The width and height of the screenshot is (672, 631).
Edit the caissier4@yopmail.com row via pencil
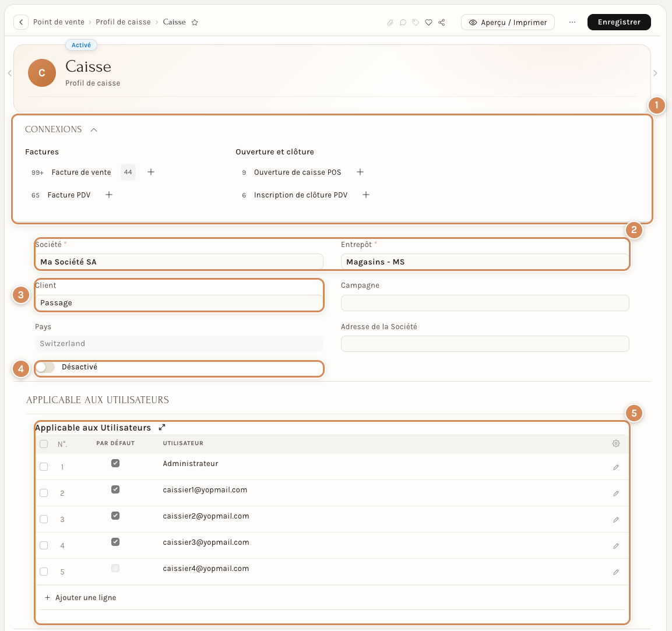pyautogui.click(x=616, y=572)
